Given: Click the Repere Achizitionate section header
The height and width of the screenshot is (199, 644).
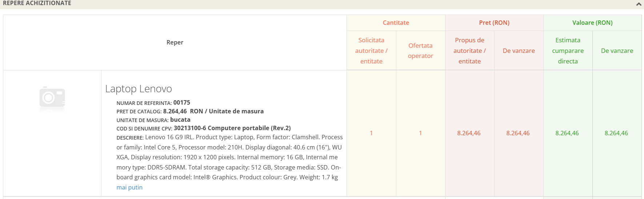Looking at the screenshot, I should 37,3.
